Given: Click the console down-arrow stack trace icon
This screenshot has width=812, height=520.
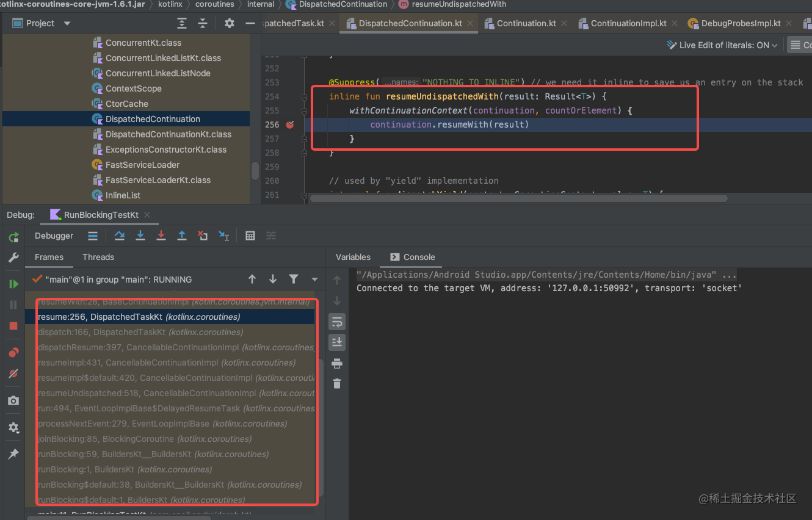Looking at the screenshot, I should pyautogui.click(x=336, y=301).
